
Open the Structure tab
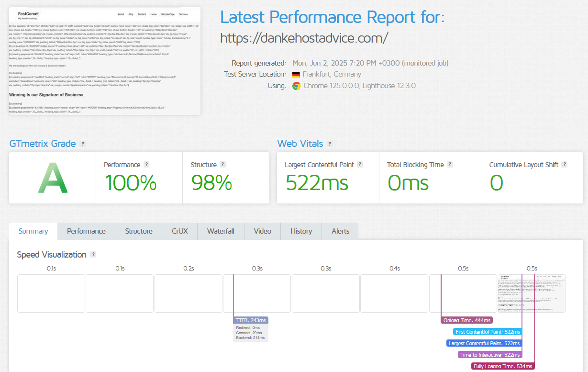[x=139, y=231]
